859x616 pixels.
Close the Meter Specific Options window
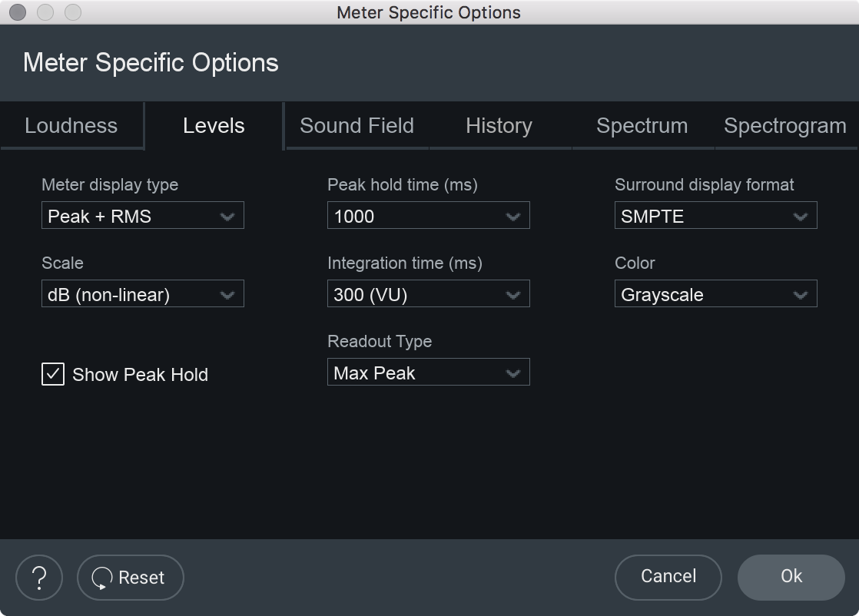click(x=18, y=12)
